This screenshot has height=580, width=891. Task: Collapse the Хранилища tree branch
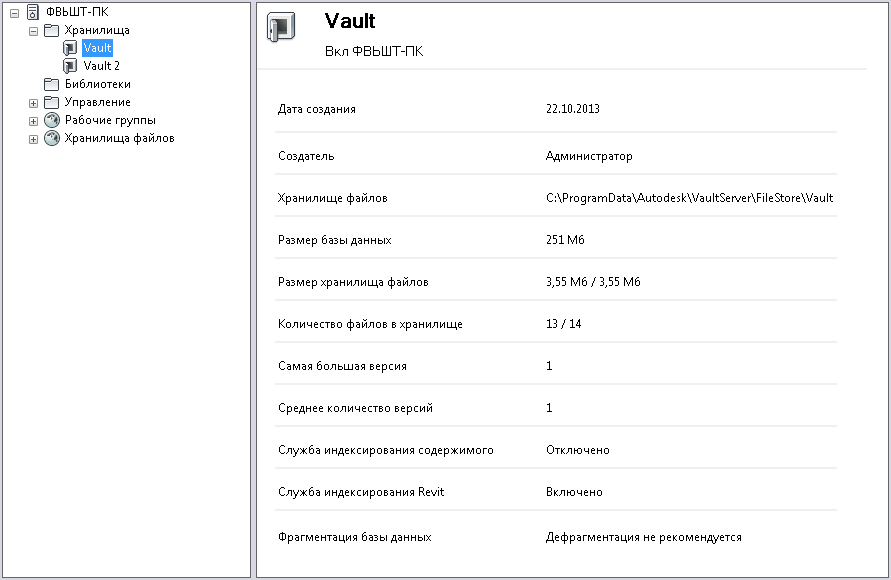click(x=33, y=30)
